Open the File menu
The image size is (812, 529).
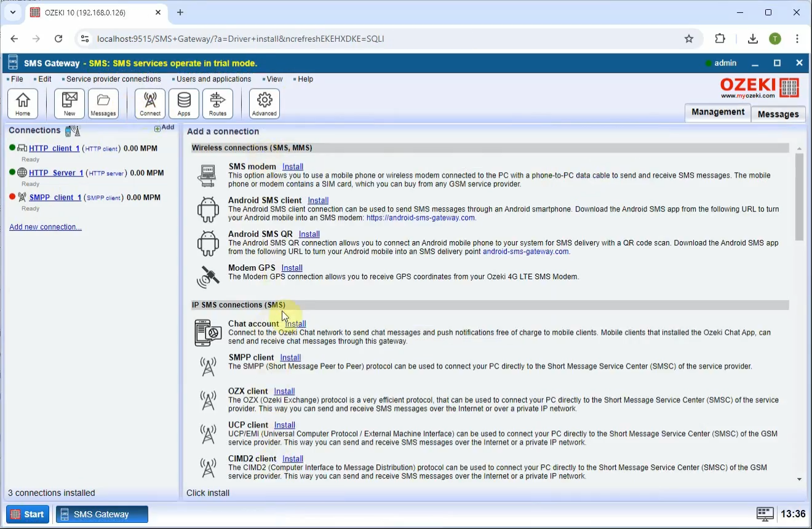[x=17, y=79]
